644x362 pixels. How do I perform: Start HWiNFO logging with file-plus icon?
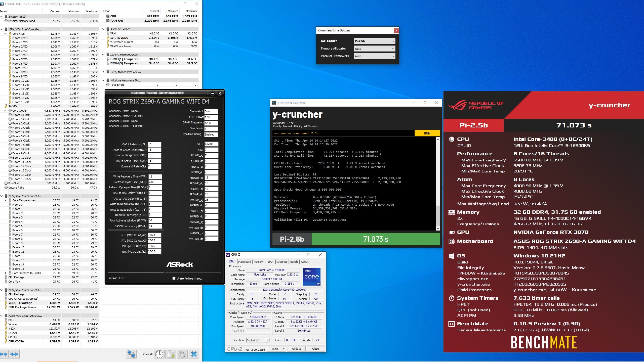171,354
